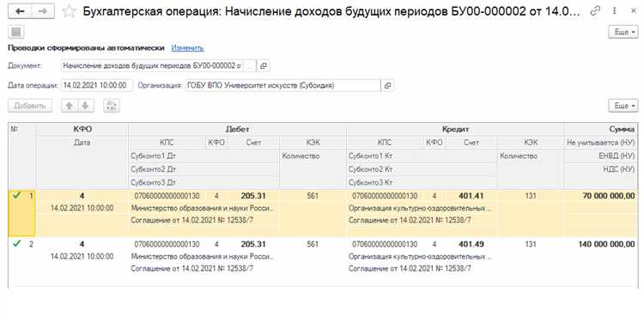Copy link to this document via chain icon
Viewport: 644px width, 318px height.
[x=594, y=11]
